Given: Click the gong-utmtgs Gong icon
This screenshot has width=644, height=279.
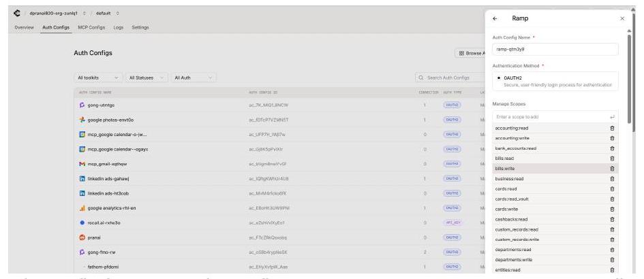Looking at the screenshot, I should (82, 105).
